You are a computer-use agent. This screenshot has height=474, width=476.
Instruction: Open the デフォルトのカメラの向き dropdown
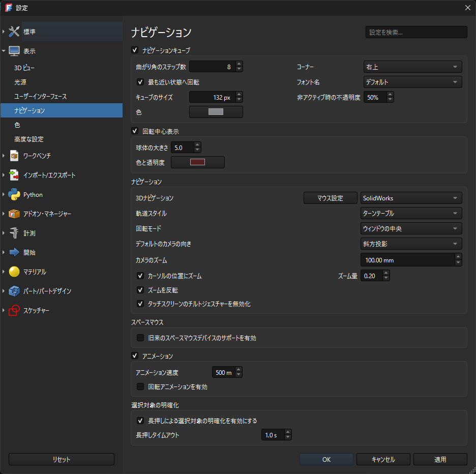tap(411, 244)
